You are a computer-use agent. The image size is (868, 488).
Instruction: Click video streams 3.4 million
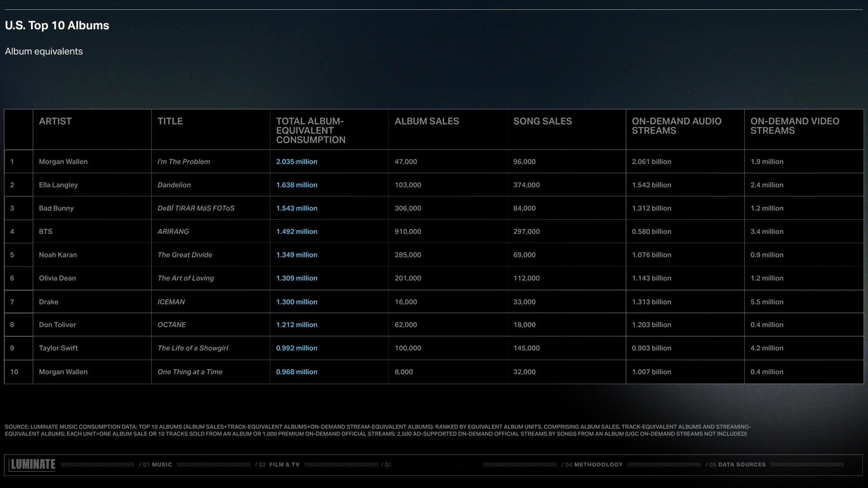[x=767, y=231]
